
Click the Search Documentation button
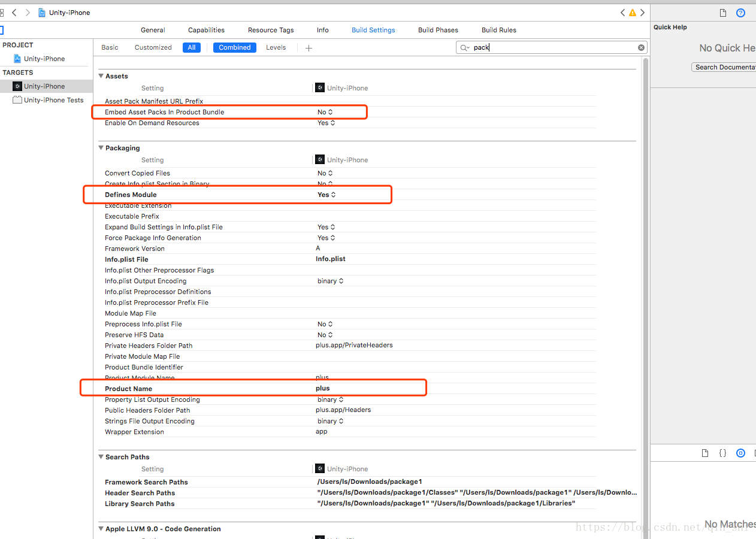click(x=724, y=67)
